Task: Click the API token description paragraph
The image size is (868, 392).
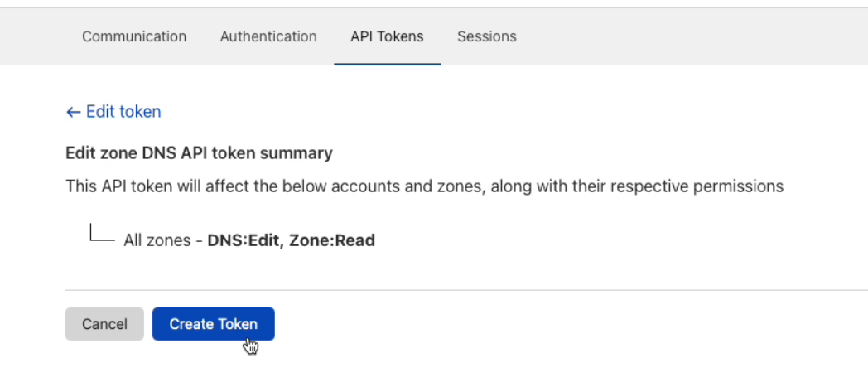Action: click(x=425, y=186)
